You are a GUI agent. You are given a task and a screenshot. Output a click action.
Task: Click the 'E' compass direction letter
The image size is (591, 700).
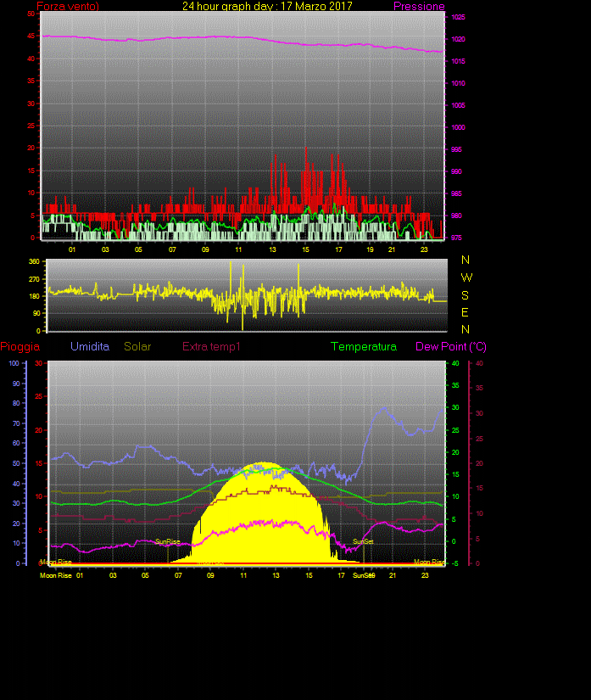[x=466, y=312]
